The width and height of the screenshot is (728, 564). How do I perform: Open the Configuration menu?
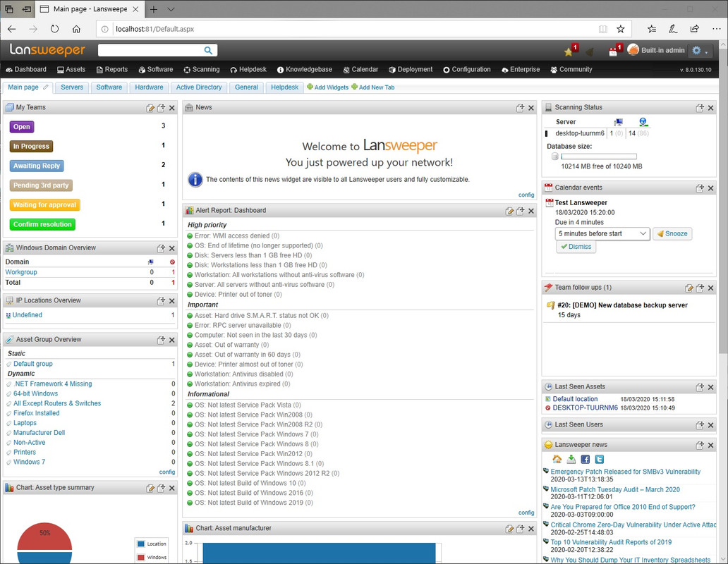[x=466, y=70]
